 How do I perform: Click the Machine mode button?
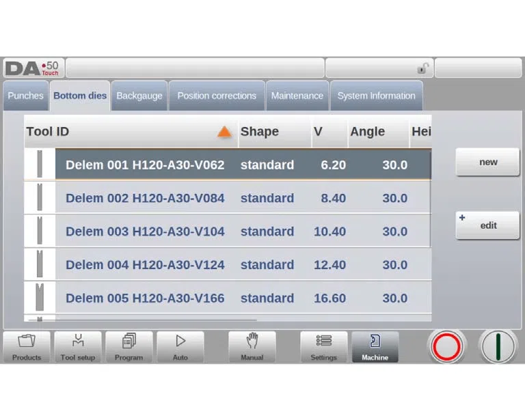(375, 347)
